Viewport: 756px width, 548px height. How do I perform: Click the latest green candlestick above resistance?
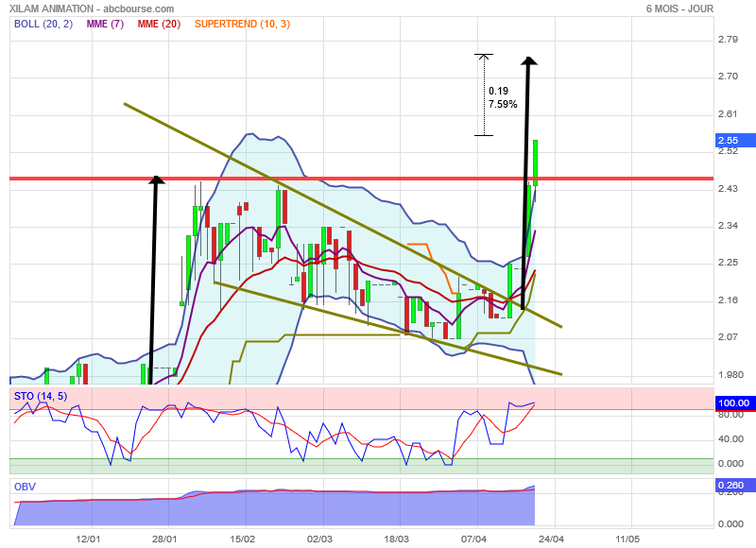pyautogui.click(x=535, y=163)
